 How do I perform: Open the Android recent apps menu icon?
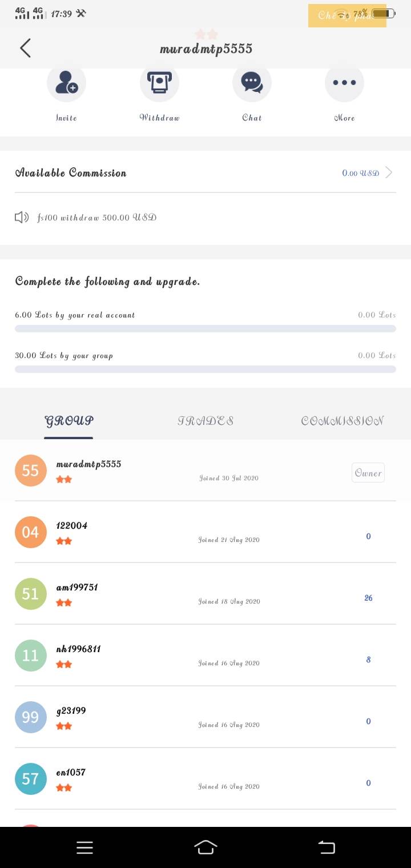[x=84, y=847]
